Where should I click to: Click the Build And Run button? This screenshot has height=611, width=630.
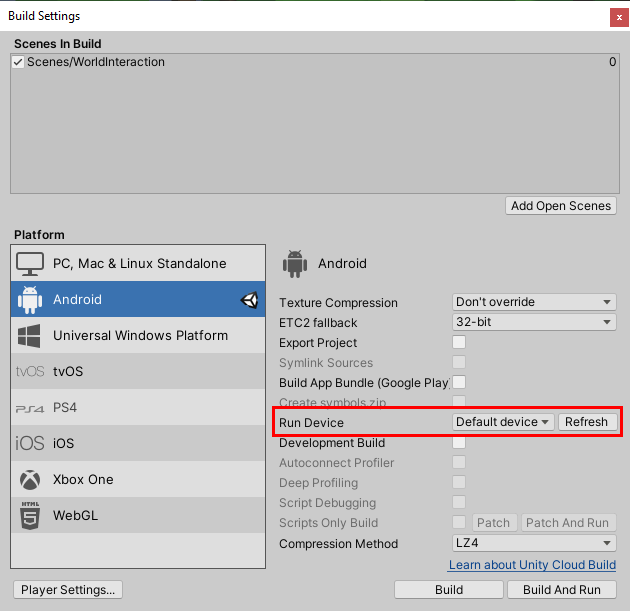[562, 590]
